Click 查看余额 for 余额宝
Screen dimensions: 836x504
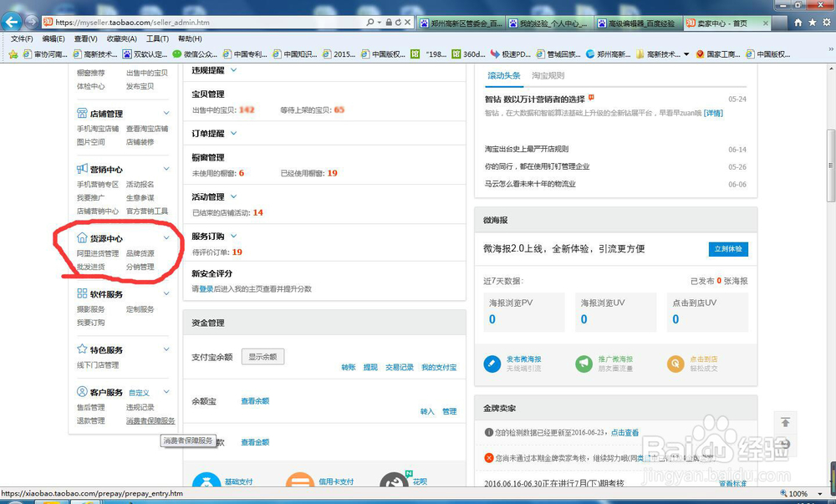tap(255, 401)
